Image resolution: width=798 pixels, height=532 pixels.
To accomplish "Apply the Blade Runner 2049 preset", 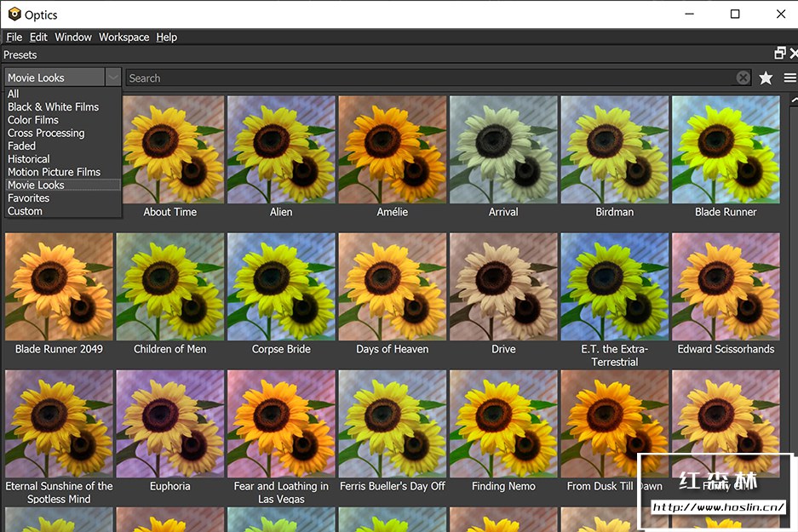I will 59,287.
